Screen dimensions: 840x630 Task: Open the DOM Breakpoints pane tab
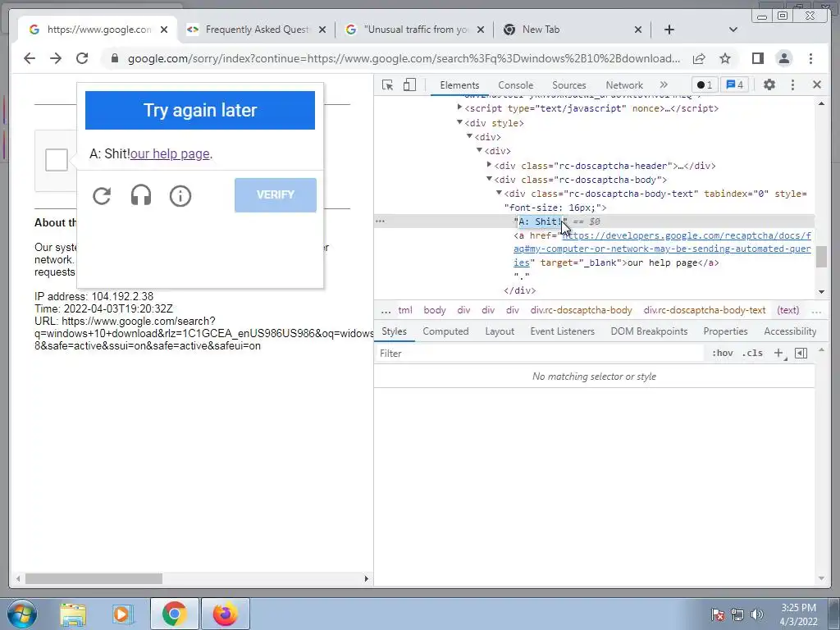click(x=650, y=331)
